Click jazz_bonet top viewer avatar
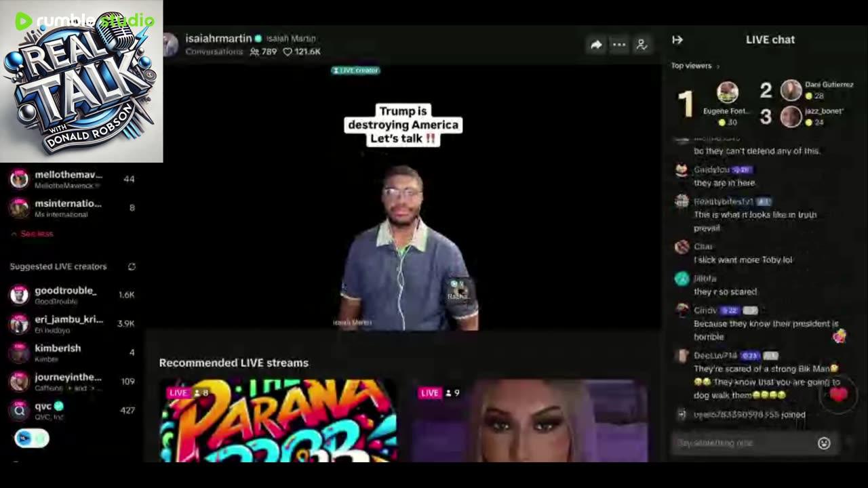The height and width of the screenshot is (488, 868). (x=791, y=117)
